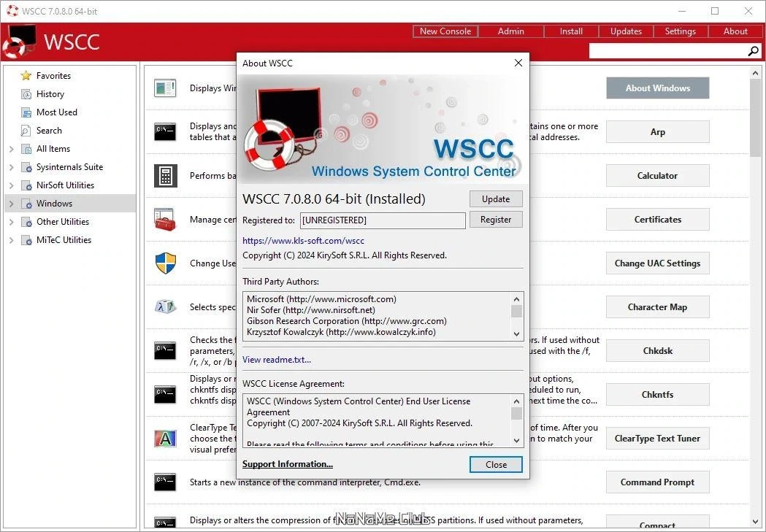Click the search magnifier in the top search box
This screenshot has height=532, width=766.
click(754, 51)
